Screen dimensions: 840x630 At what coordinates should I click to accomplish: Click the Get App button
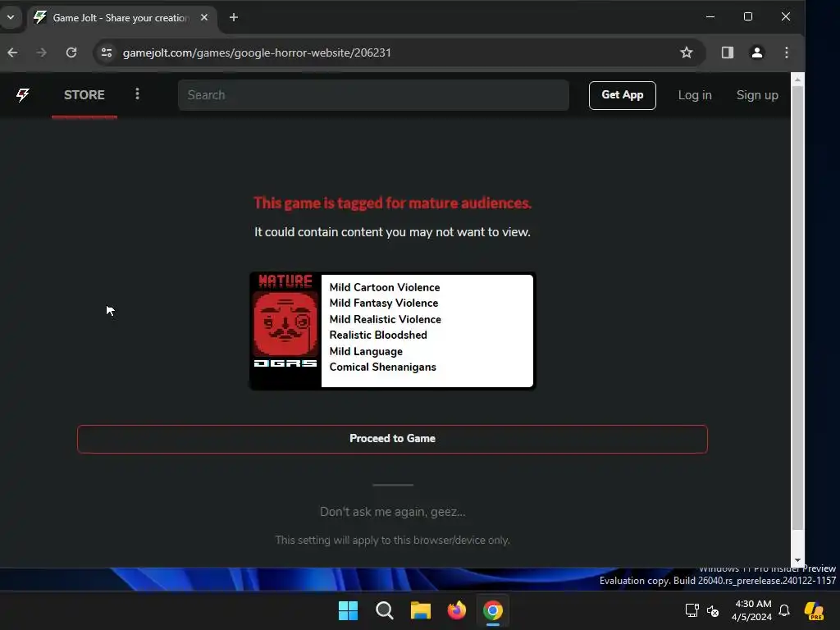point(622,95)
